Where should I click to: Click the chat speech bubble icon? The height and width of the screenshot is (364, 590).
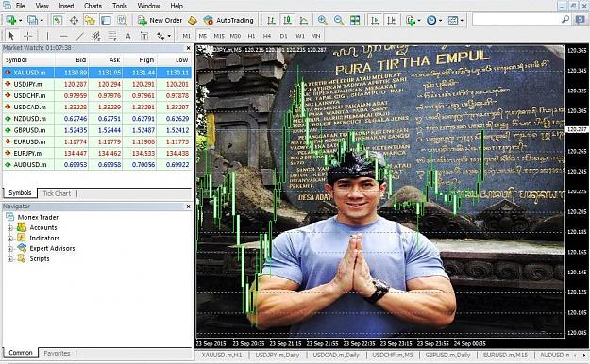[x=580, y=20]
